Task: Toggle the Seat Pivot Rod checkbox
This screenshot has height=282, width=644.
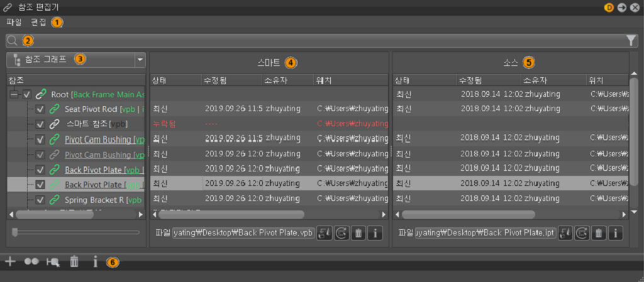Action: coord(40,109)
